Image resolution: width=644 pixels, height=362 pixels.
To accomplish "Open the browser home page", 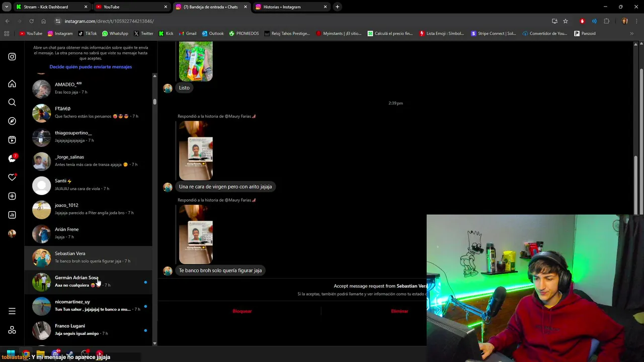I will 43,21.
